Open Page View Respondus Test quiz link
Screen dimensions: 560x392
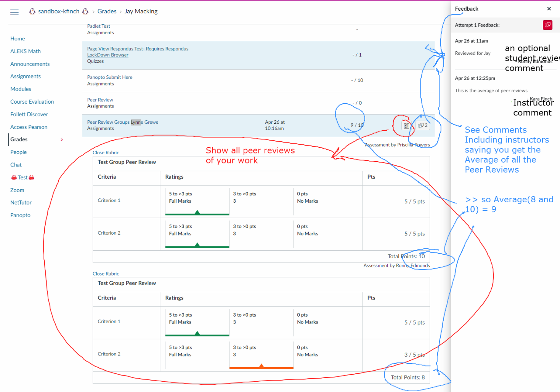(137, 49)
